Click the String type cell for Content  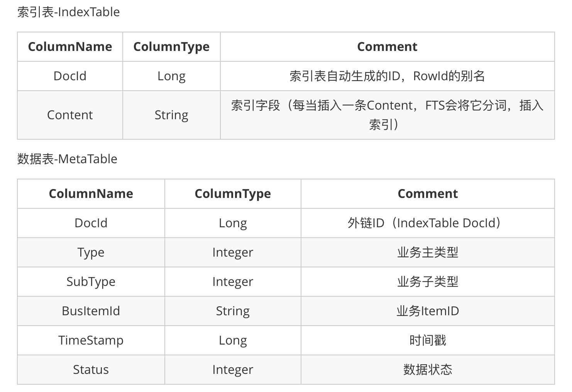point(171,115)
